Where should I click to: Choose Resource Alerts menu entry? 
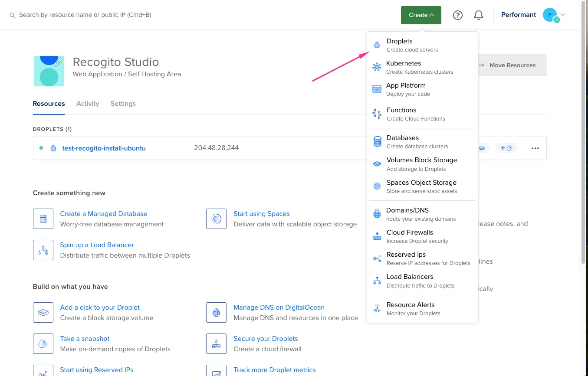point(422,309)
